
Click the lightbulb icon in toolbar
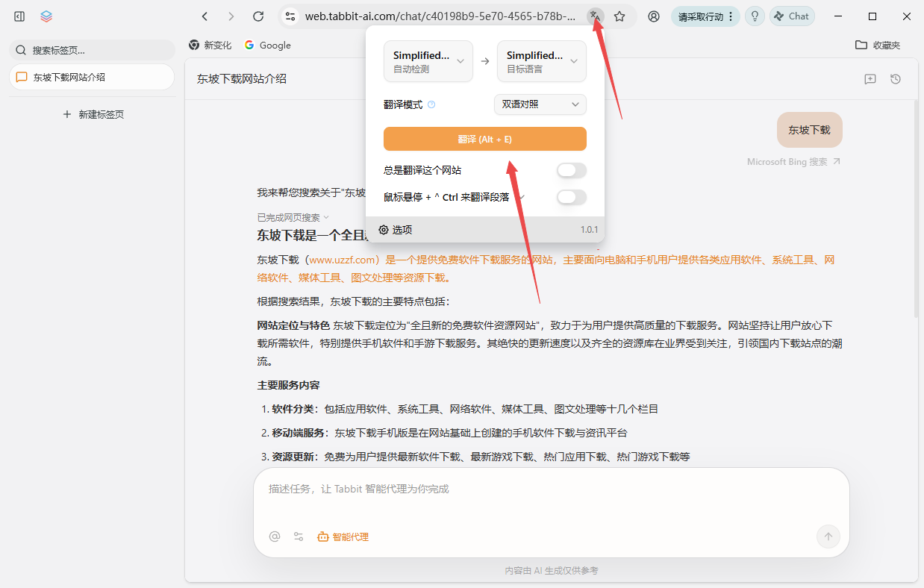click(x=755, y=16)
